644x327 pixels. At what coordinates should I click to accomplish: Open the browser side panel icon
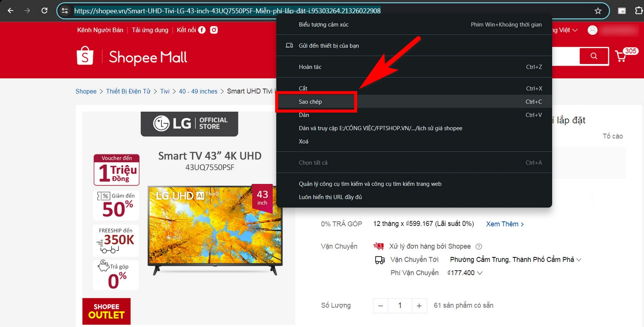pos(622,11)
